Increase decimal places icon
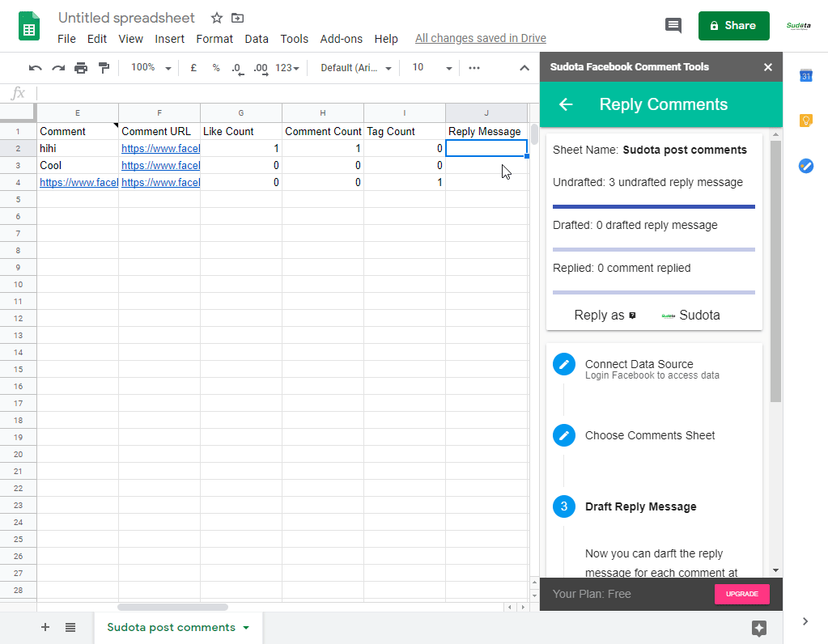This screenshot has height=644, width=828. tap(261, 69)
